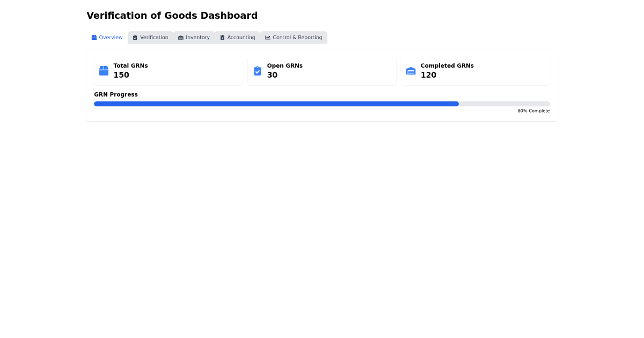Click the chart icon on Control & Reporting tab
Viewport: 644px width, 338px height.
[268, 38]
